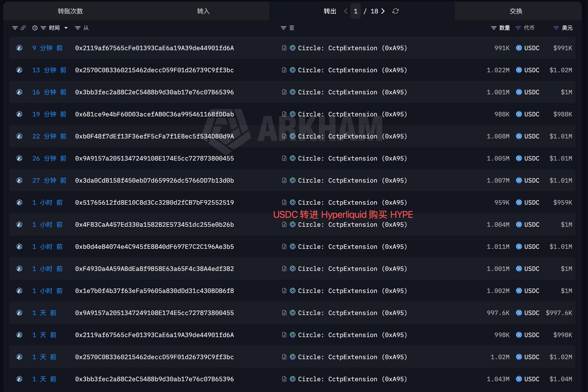Click the USDC coin icon in the 0xF493Da4A row
This screenshot has width=588, height=392.
pyautogui.click(x=518, y=269)
